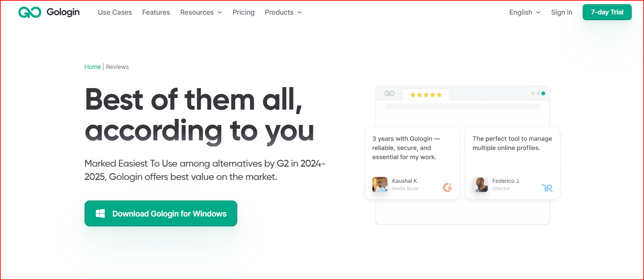Click the TrustRadius logo on Federico's review
Screen dimensions: 644x280
pos(547,188)
